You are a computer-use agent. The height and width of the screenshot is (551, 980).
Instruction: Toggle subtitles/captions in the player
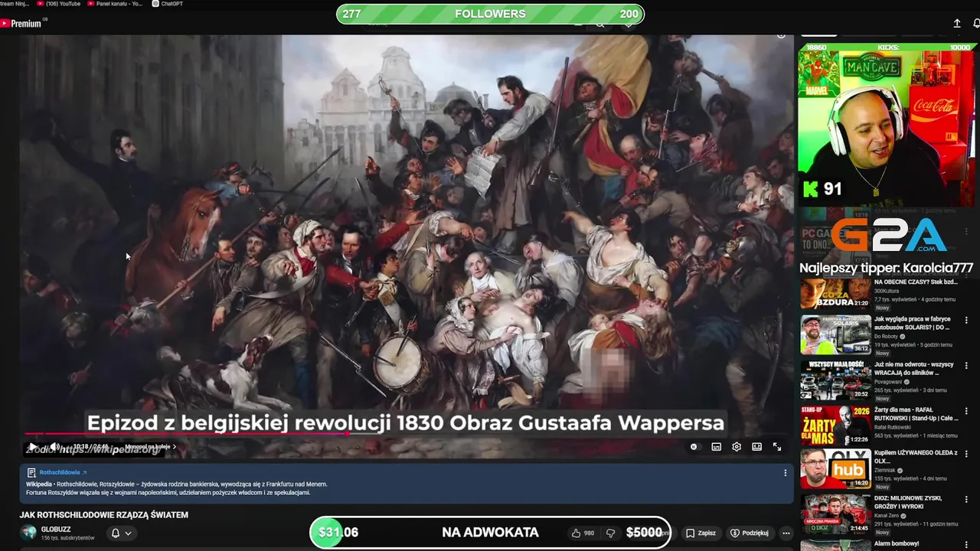click(x=717, y=447)
